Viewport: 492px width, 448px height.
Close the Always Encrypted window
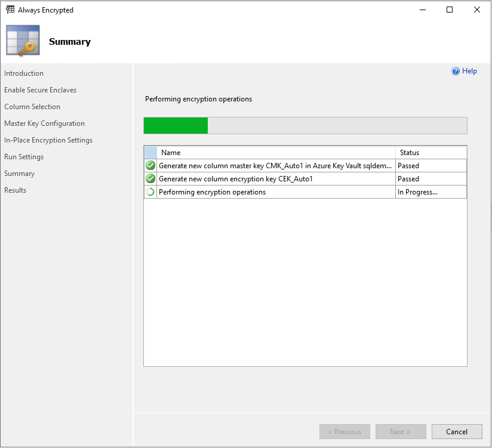point(476,10)
